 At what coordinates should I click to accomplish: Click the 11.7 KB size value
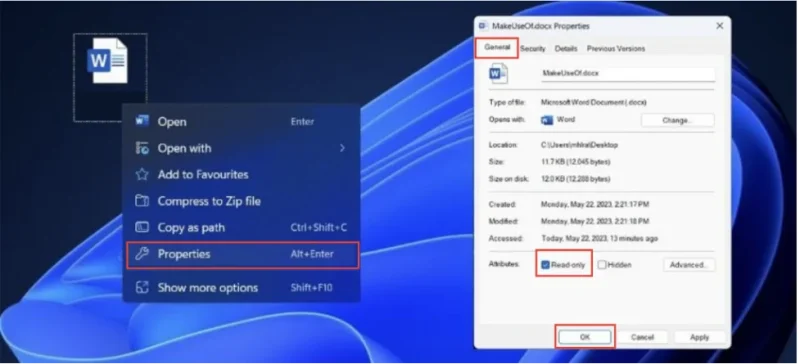pyautogui.click(x=576, y=162)
